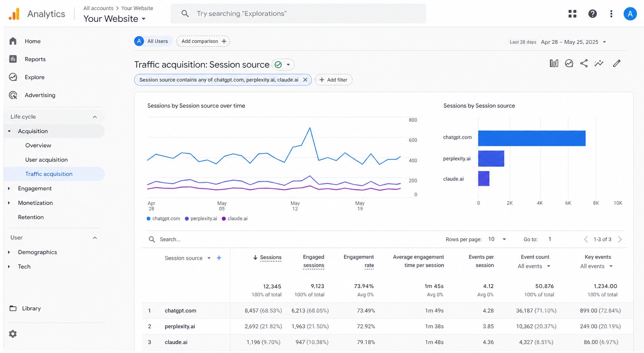Click claude.ai table row name
Screen dimensions: 644x353
[x=176, y=342]
